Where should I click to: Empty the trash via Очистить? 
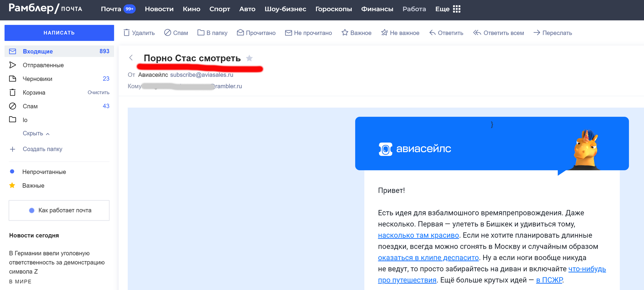click(98, 93)
